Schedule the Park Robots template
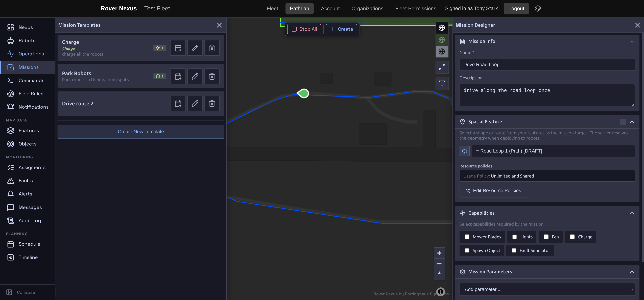644x300 pixels. pyautogui.click(x=178, y=76)
